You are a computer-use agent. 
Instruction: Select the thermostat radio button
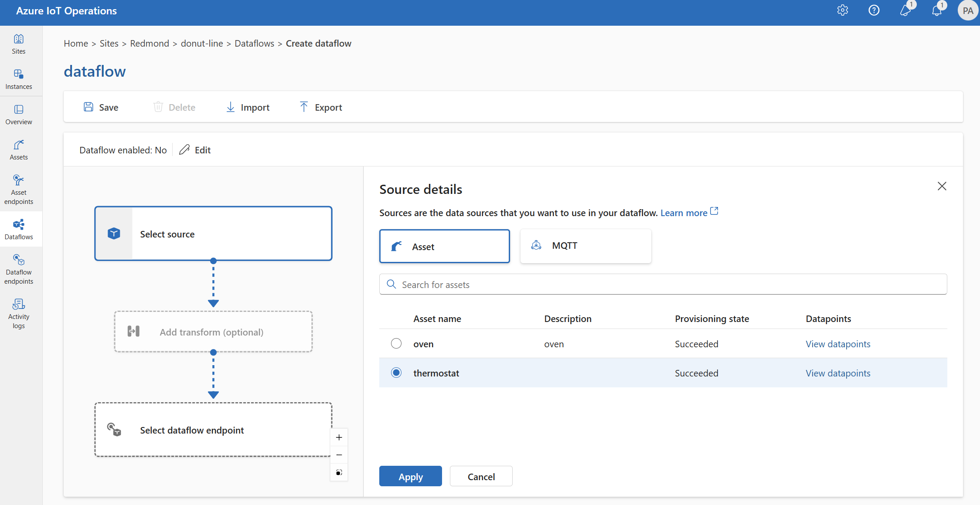[395, 372]
